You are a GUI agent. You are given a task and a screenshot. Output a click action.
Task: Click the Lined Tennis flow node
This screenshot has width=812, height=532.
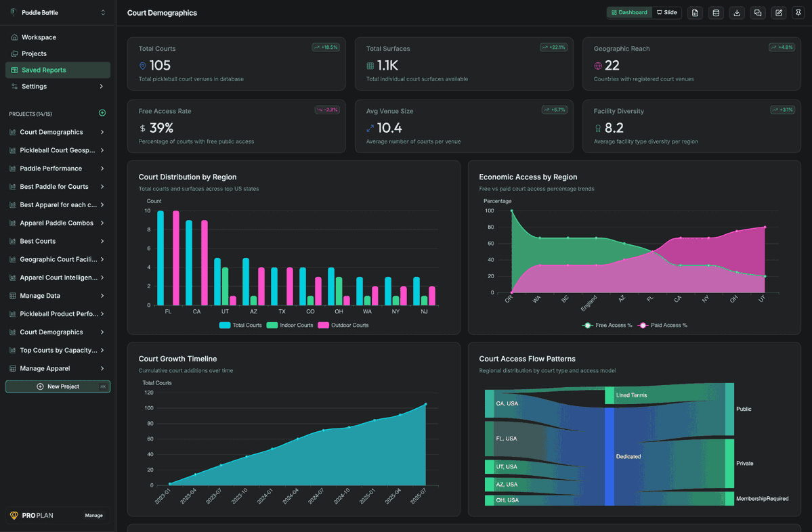[610, 395]
